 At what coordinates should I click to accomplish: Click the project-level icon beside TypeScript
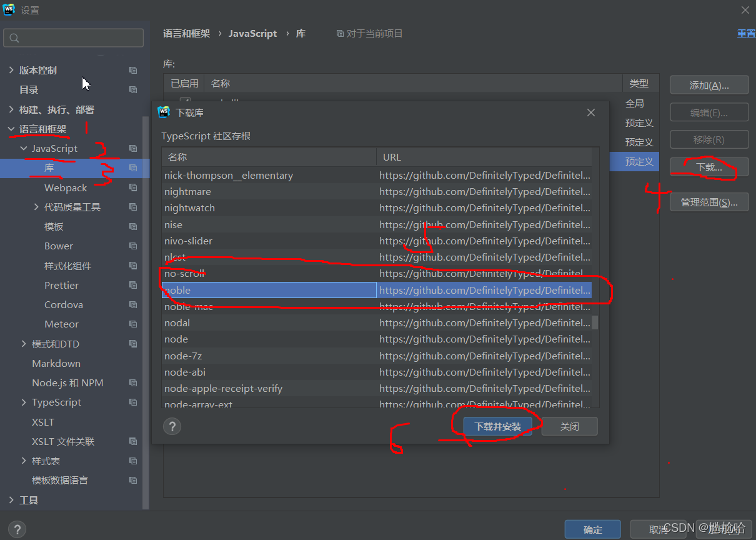(133, 402)
